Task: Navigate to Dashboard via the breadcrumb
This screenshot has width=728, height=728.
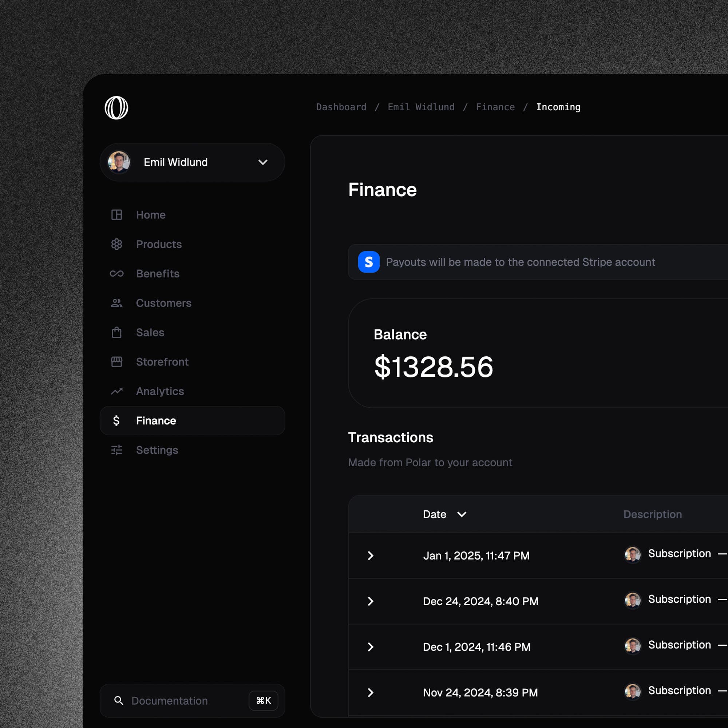Action: [341, 107]
